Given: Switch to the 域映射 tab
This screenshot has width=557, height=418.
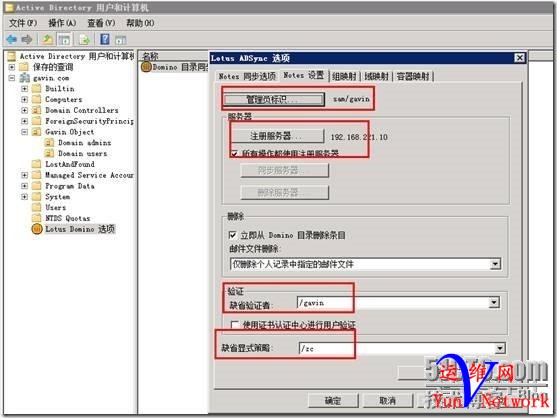Looking at the screenshot, I should [x=377, y=76].
